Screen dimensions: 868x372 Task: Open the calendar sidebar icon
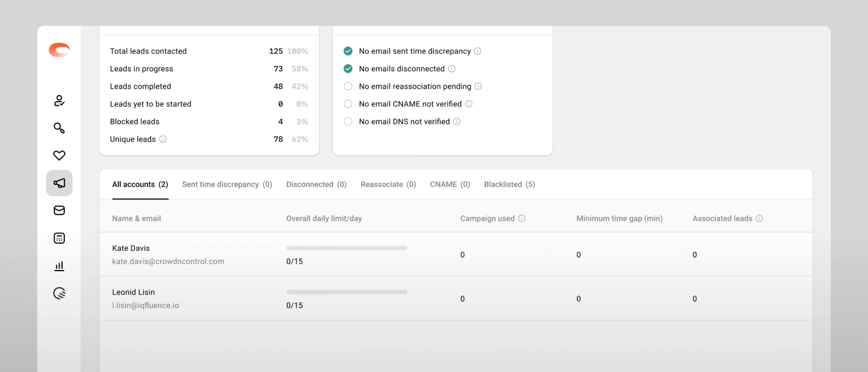coord(59,238)
